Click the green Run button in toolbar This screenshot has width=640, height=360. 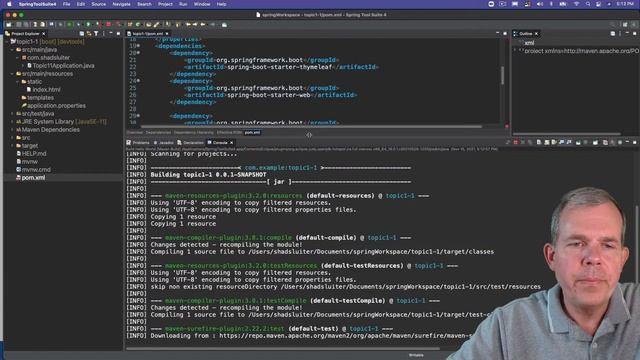pyautogui.click(x=88, y=24)
